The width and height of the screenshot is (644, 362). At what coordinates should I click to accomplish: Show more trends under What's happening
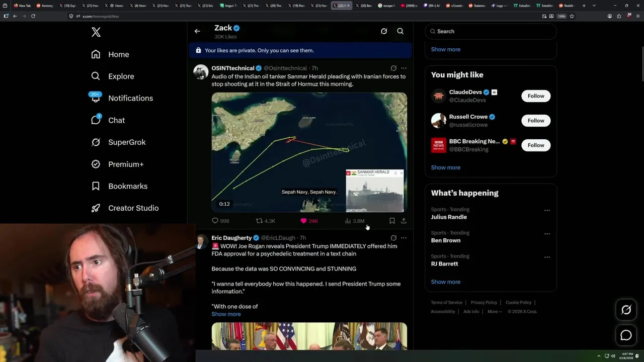coord(445,282)
